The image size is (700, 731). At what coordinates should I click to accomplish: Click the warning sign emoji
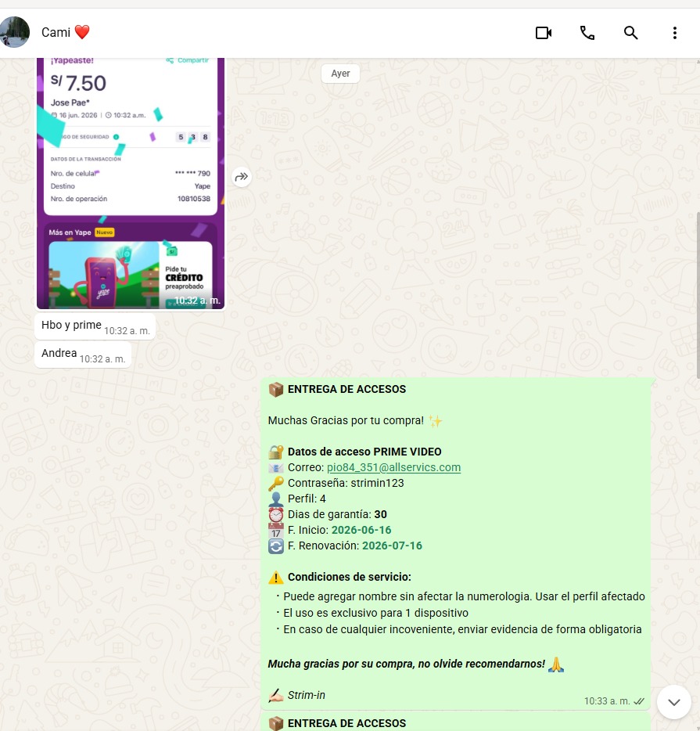click(x=276, y=577)
